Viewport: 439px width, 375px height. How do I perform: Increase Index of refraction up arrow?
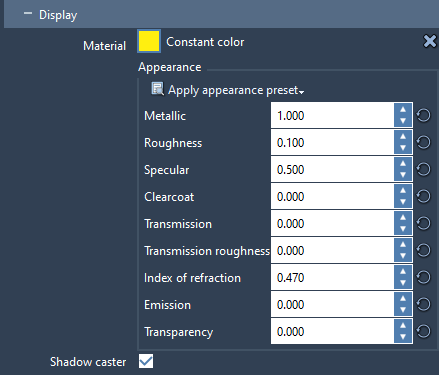(x=403, y=272)
